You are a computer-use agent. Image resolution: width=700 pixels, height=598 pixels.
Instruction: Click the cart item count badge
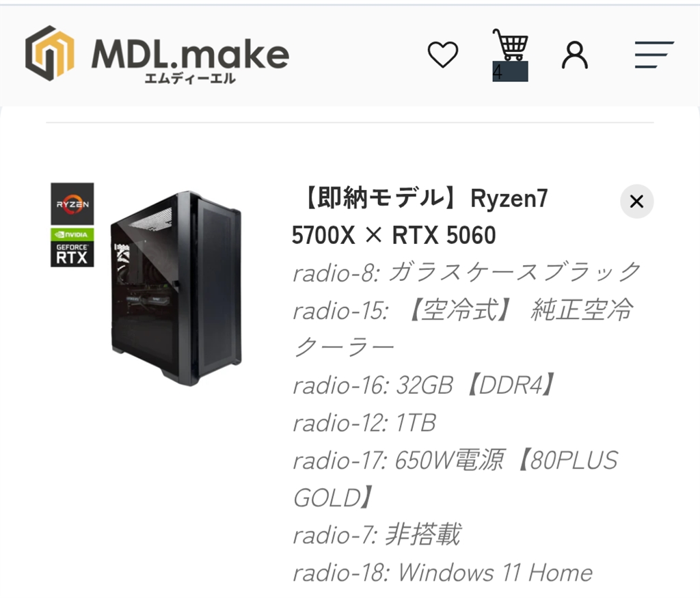[510, 71]
